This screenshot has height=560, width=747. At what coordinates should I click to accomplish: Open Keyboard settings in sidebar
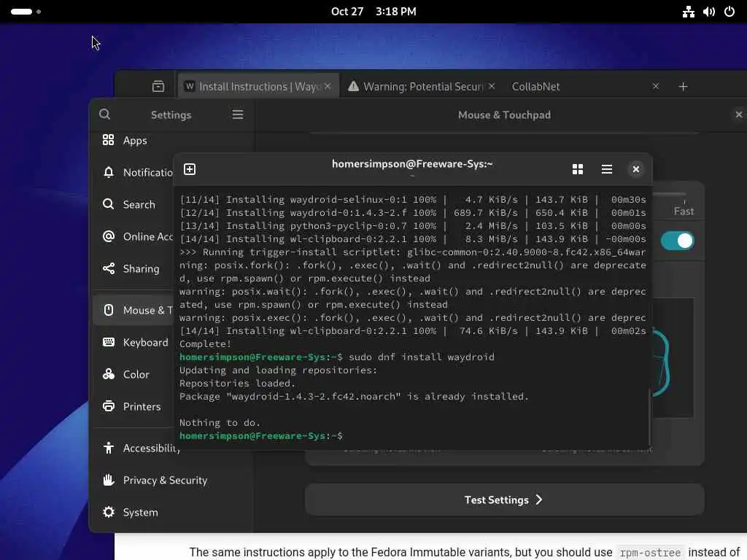[133, 343]
